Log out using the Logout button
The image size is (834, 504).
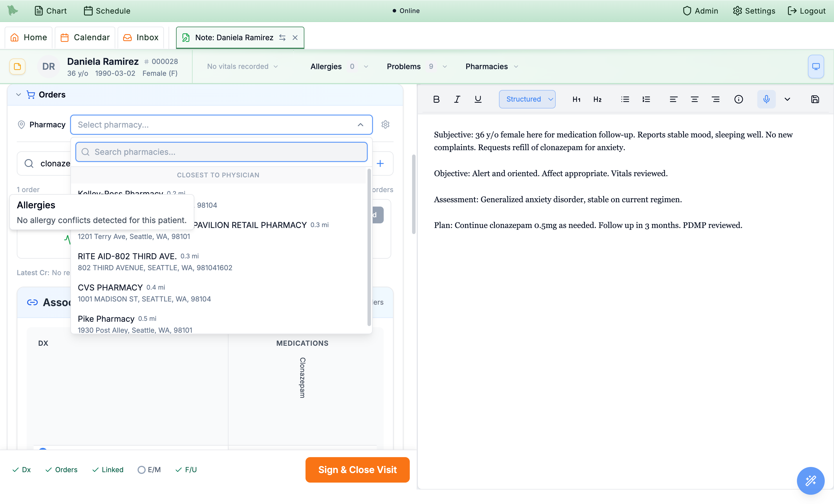point(806,11)
